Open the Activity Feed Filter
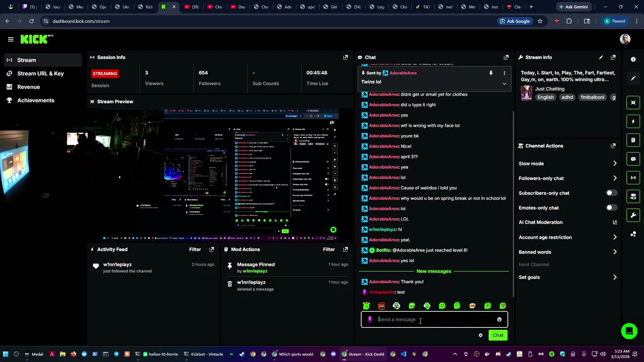Screen dimensions: 644x362 (195, 249)
